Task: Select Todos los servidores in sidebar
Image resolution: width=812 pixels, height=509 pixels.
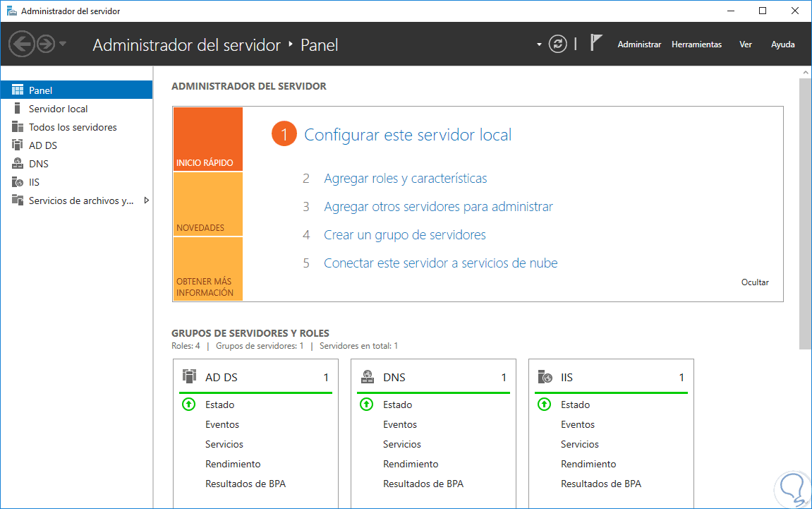Action: [x=73, y=127]
